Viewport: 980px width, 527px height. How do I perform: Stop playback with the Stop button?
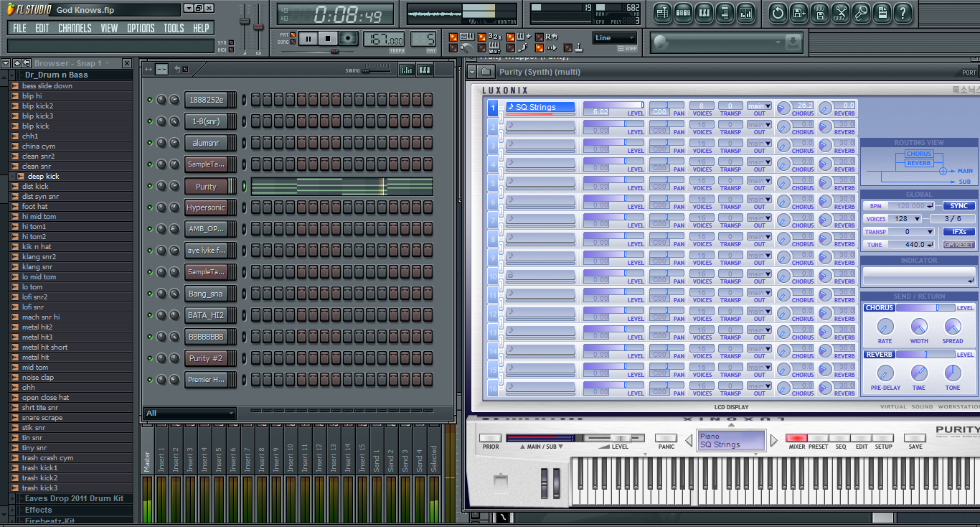pyautogui.click(x=329, y=39)
